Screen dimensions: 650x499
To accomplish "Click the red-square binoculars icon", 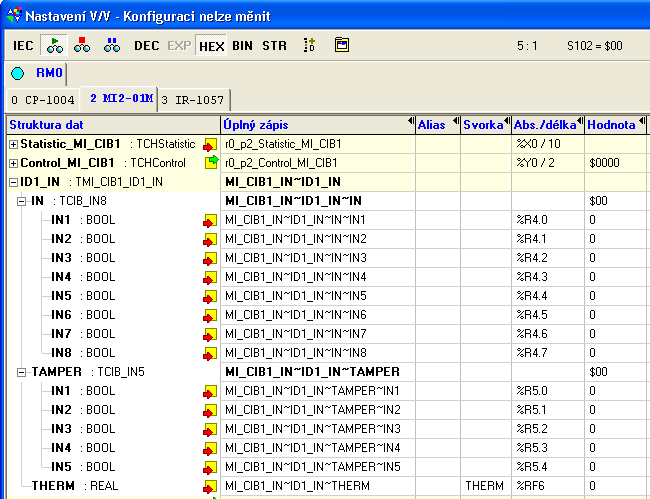I will click(x=82, y=45).
